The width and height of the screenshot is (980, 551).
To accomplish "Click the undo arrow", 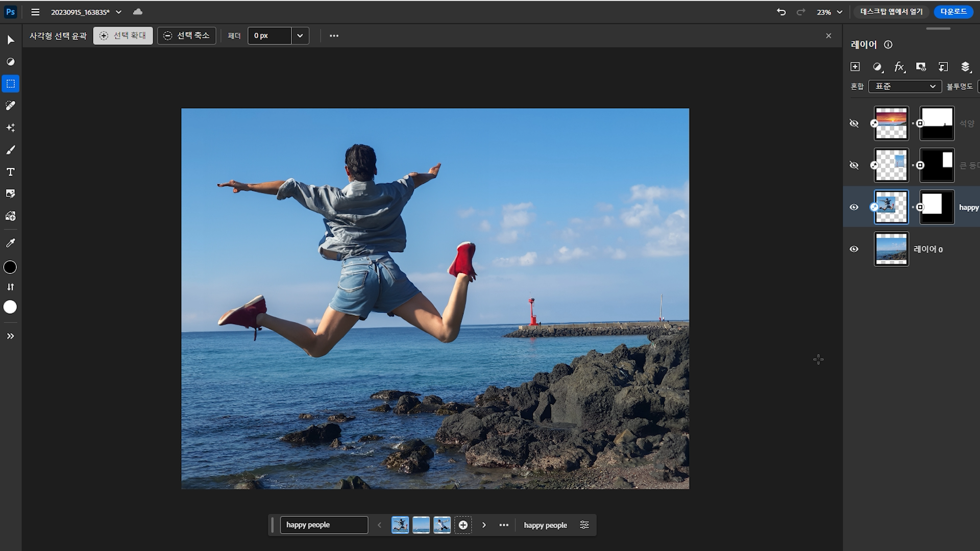I will pyautogui.click(x=781, y=12).
